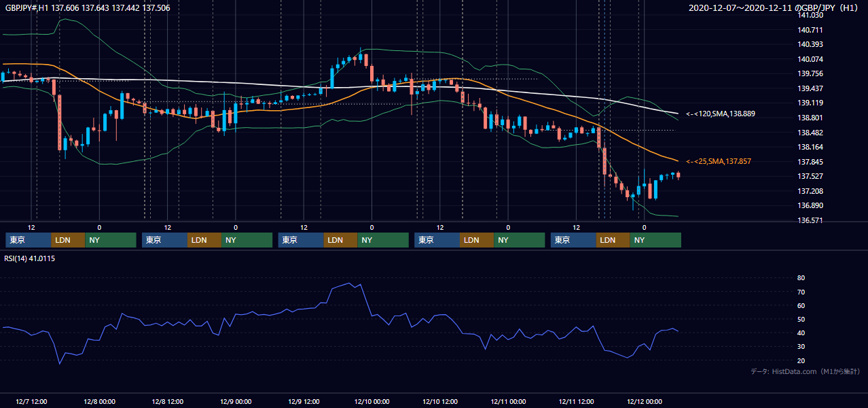Click the 12/8 12:00 date label
The height and width of the screenshot is (408, 868).
tap(167, 401)
